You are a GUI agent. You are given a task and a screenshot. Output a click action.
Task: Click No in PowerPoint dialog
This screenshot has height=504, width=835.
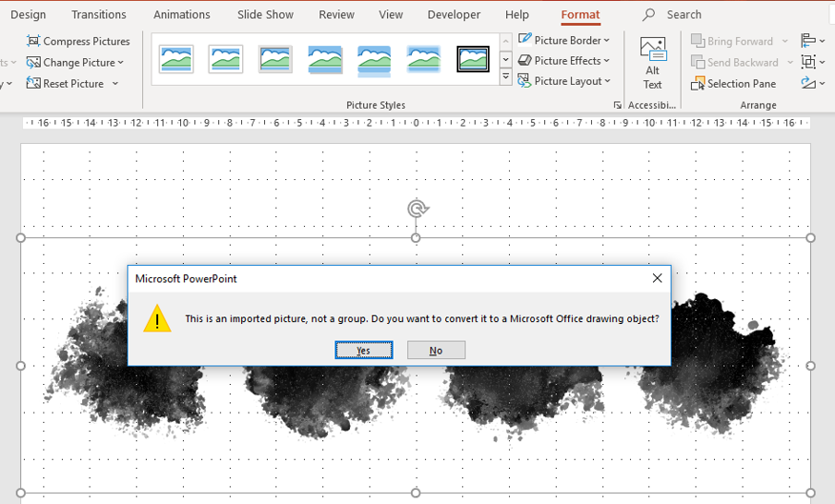point(437,351)
